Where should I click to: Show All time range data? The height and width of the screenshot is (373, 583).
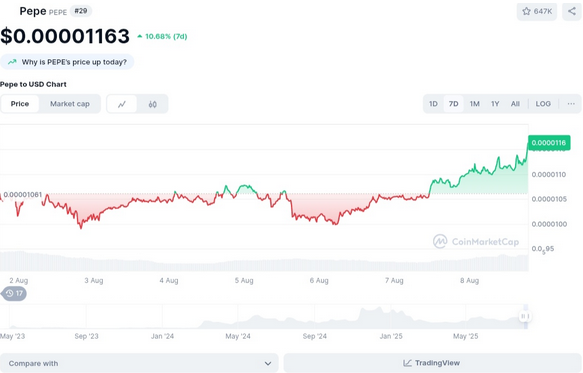click(x=515, y=104)
